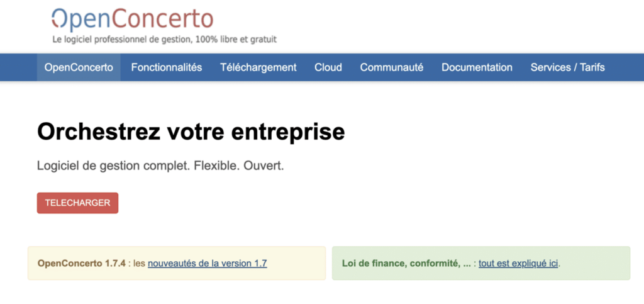Screen dimensions: 644x304
Task: Go to the Téléchargement navigation item
Action: tap(258, 67)
